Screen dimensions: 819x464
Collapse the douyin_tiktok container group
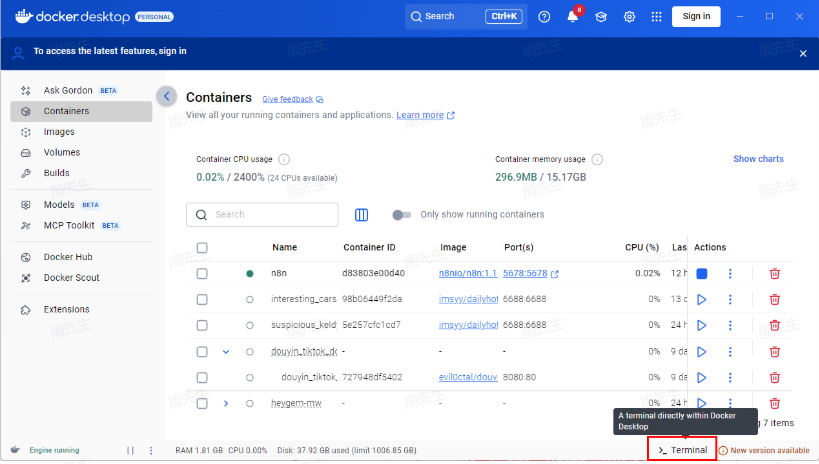[x=226, y=352]
